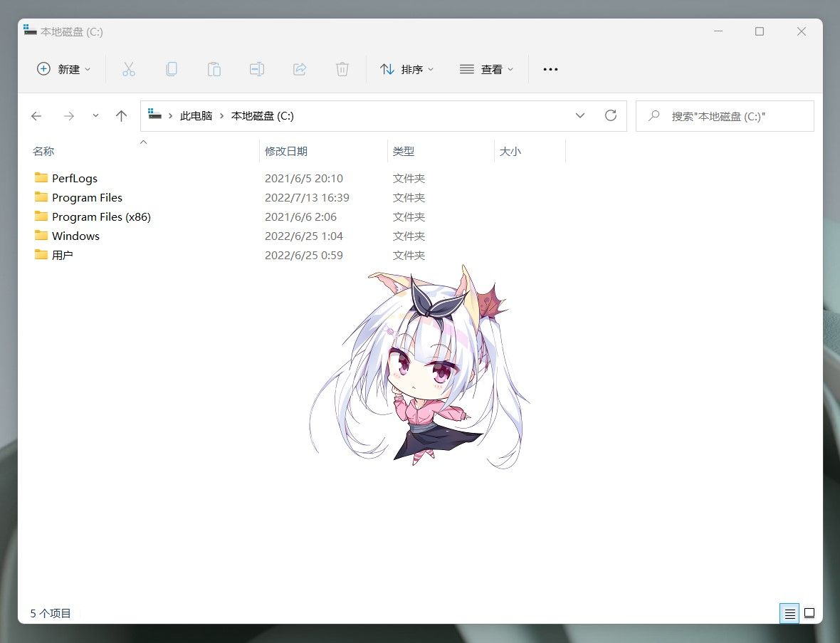Click the Paste clipboard icon
840x643 pixels.
(x=214, y=69)
